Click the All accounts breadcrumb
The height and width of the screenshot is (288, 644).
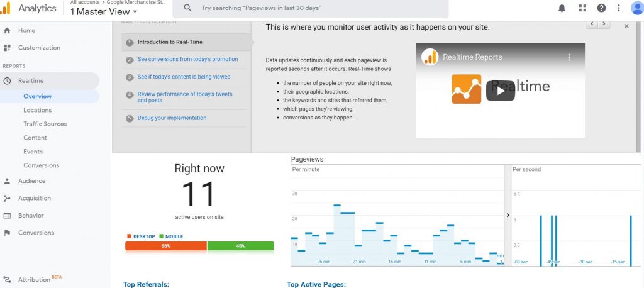[x=85, y=2]
